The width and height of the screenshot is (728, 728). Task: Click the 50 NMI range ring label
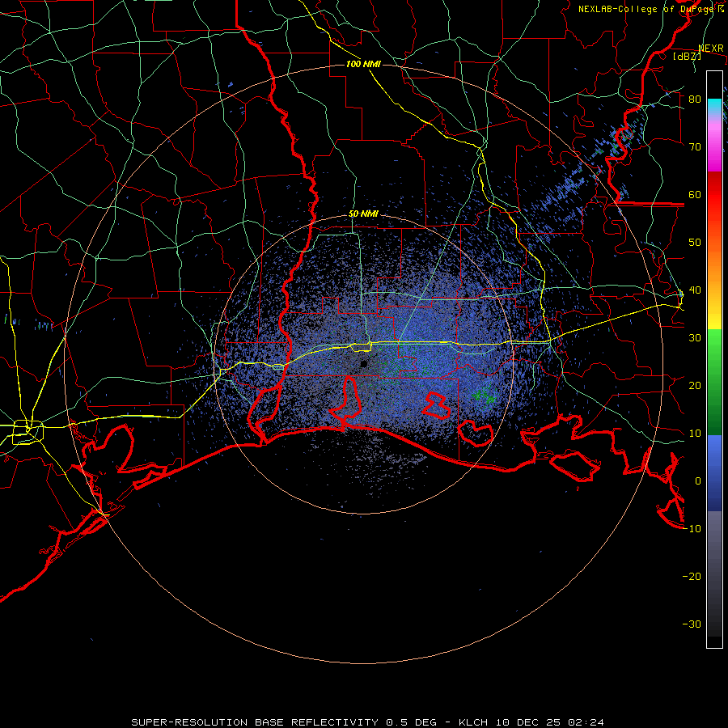pos(363,214)
